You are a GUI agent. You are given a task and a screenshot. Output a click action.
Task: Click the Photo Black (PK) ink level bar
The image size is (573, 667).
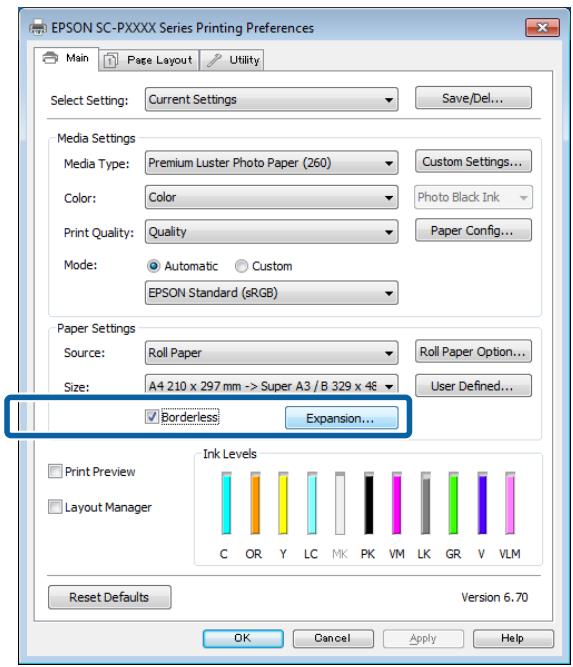[369, 503]
